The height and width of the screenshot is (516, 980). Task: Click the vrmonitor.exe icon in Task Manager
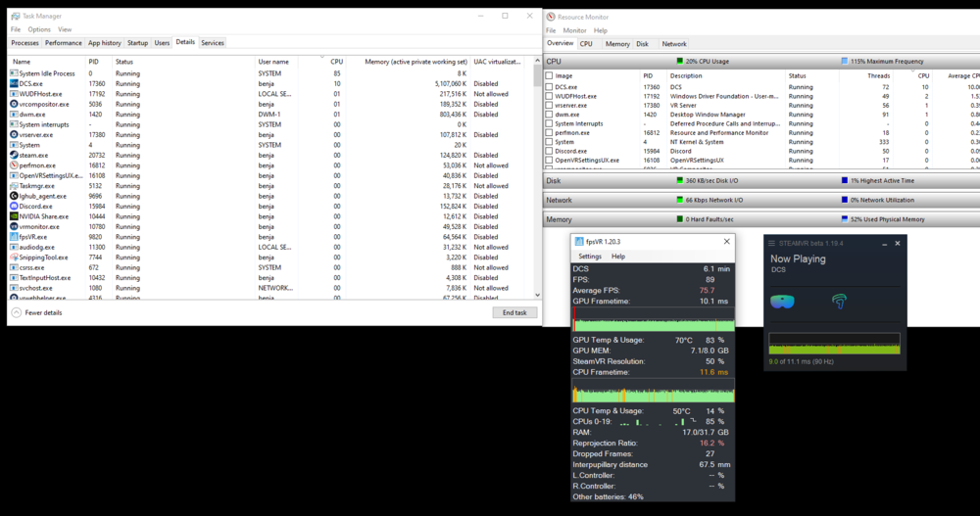[14, 227]
